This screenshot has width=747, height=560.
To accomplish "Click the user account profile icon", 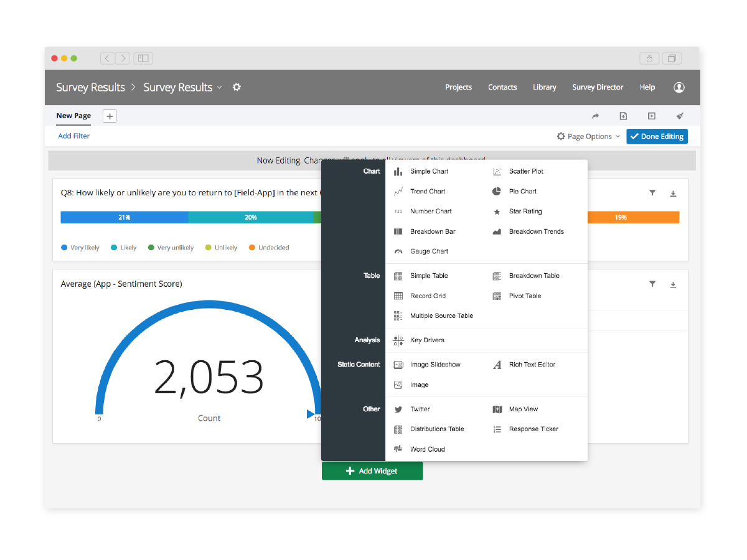I will click(x=679, y=88).
